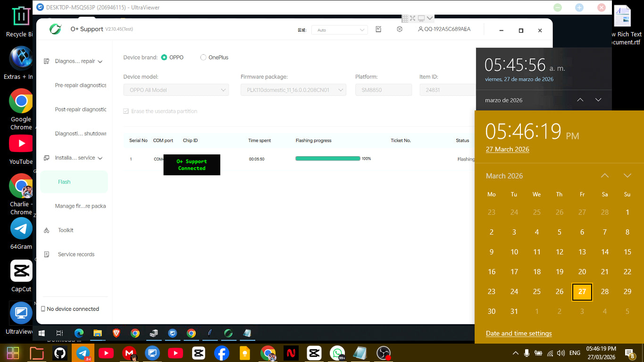Click the taskbar clock showing 05:46:19 PM
The image size is (644, 362).
coord(601,353)
